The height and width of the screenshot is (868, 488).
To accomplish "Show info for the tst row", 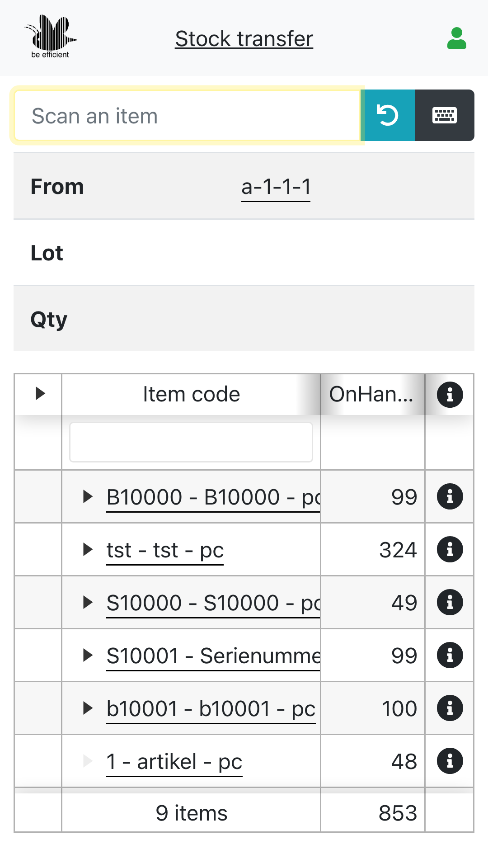I will click(x=450, y=550).
